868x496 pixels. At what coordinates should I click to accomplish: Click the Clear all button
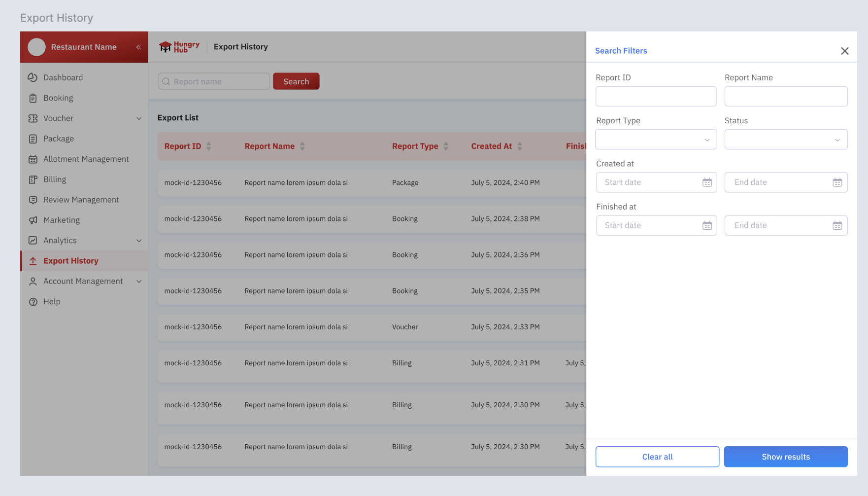click(657, 457)
